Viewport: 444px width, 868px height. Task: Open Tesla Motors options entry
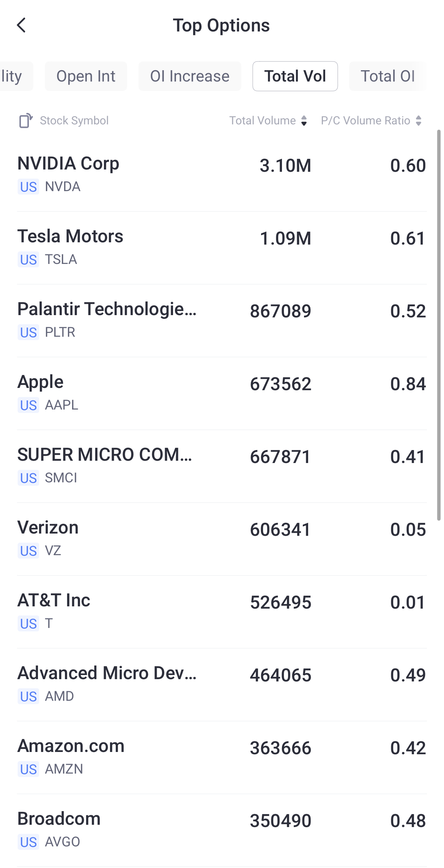(x=222, y=247)
